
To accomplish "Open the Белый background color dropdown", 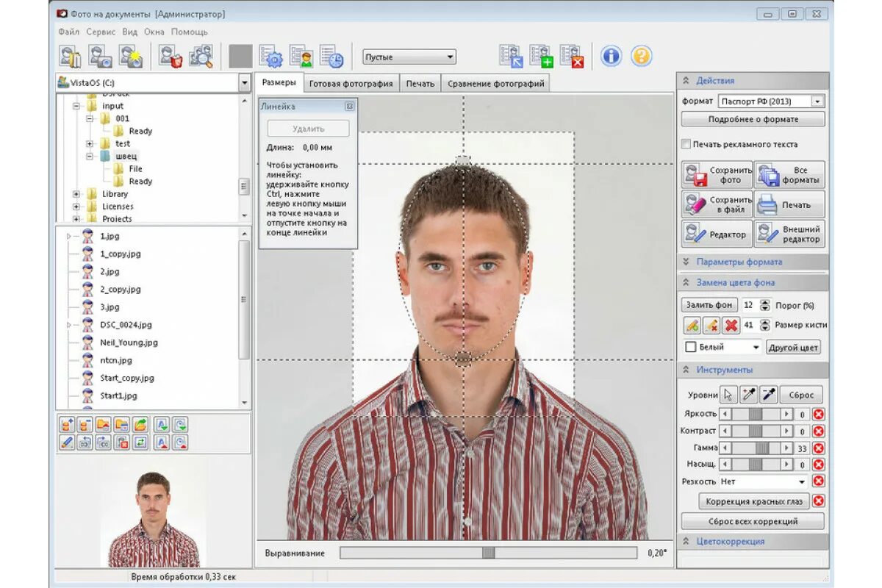I will coord(723,347).
